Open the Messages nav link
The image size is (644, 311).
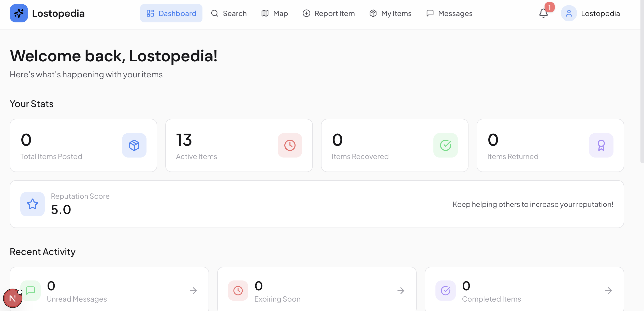[x=449, y=13]
